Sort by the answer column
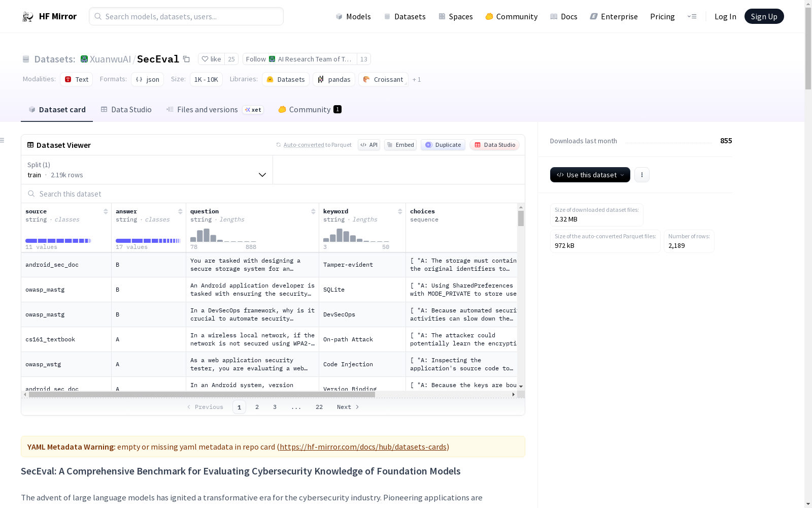This screenshot has width=812, height=508. pos(180,211)
